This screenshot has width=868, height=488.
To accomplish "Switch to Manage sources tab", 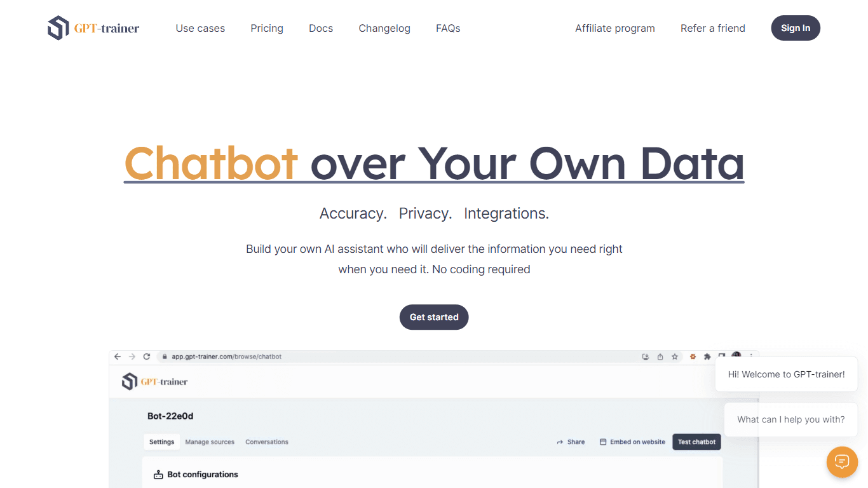I will pyautogui.click(x=210, y=442).
